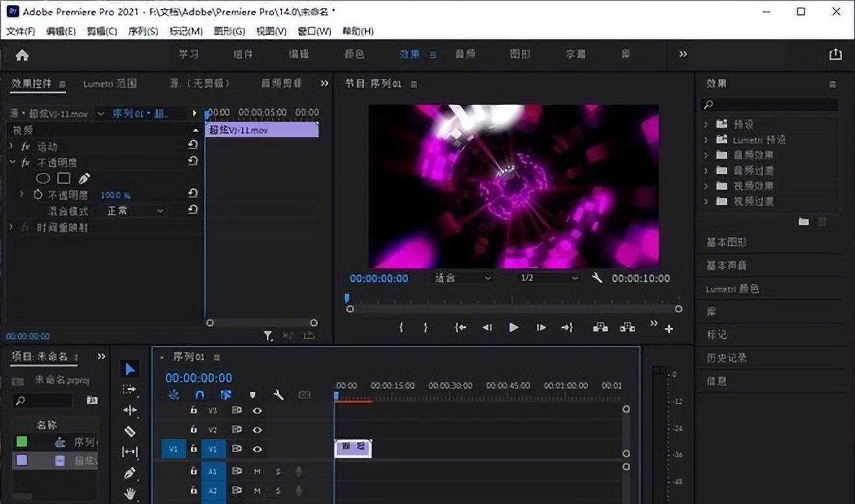Viewport: 855px width, 504px height.
Task: Click the find-in-bin icon in project panel
Action: tap(92, 401)
